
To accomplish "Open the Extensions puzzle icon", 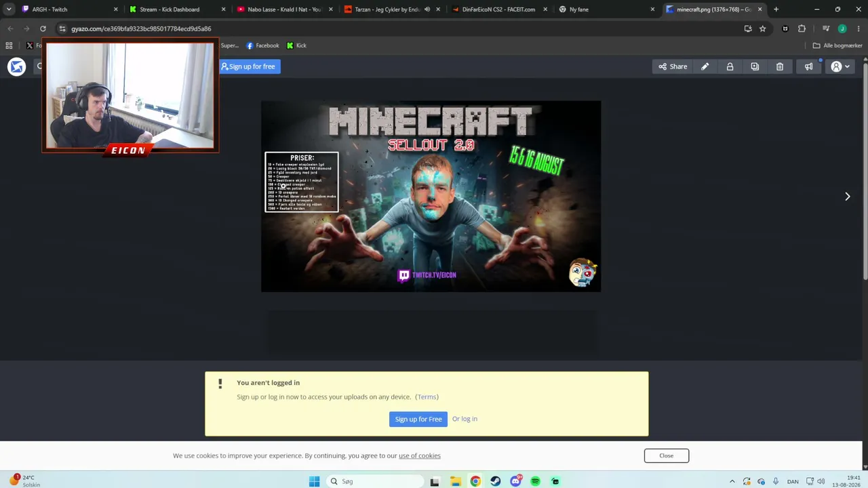I will 802,28.
